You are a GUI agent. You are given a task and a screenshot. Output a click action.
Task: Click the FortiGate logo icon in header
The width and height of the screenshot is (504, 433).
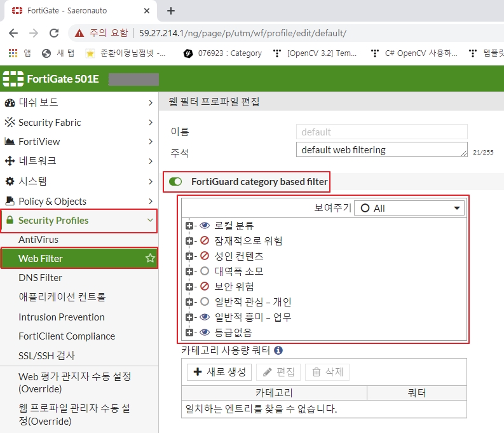13,79
